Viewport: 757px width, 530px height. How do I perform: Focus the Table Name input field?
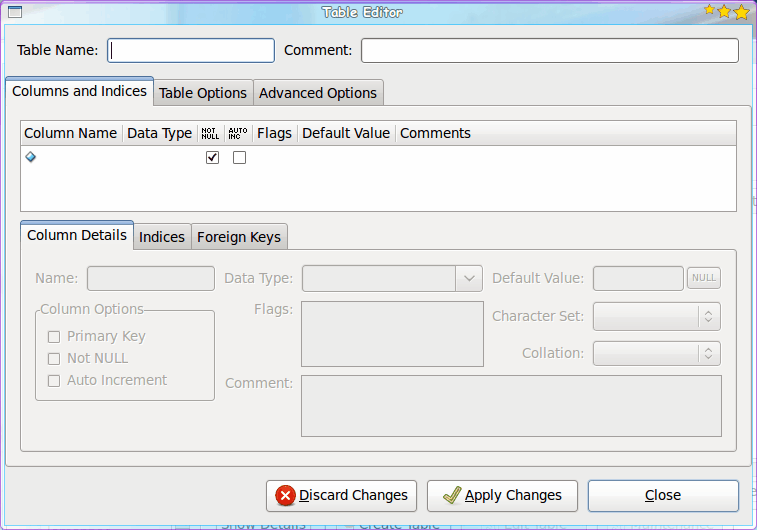click(x=191, y=50)
